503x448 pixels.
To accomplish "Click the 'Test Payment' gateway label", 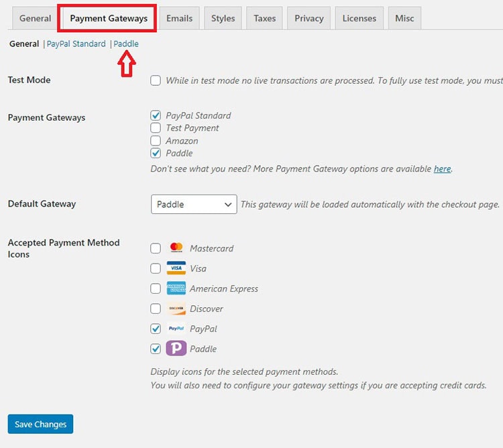I will click(192, 128).
